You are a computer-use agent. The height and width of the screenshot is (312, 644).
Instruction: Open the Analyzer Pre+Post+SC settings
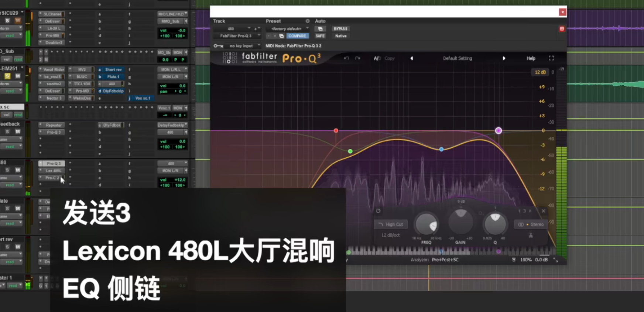click(445, 260)
